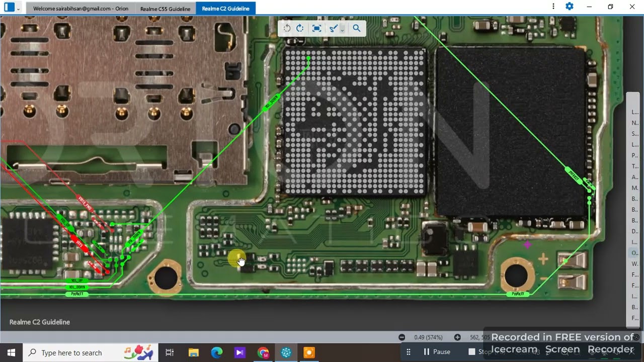
Task: Select the S... entry in the side list
Action: click(x=634, y=134)
